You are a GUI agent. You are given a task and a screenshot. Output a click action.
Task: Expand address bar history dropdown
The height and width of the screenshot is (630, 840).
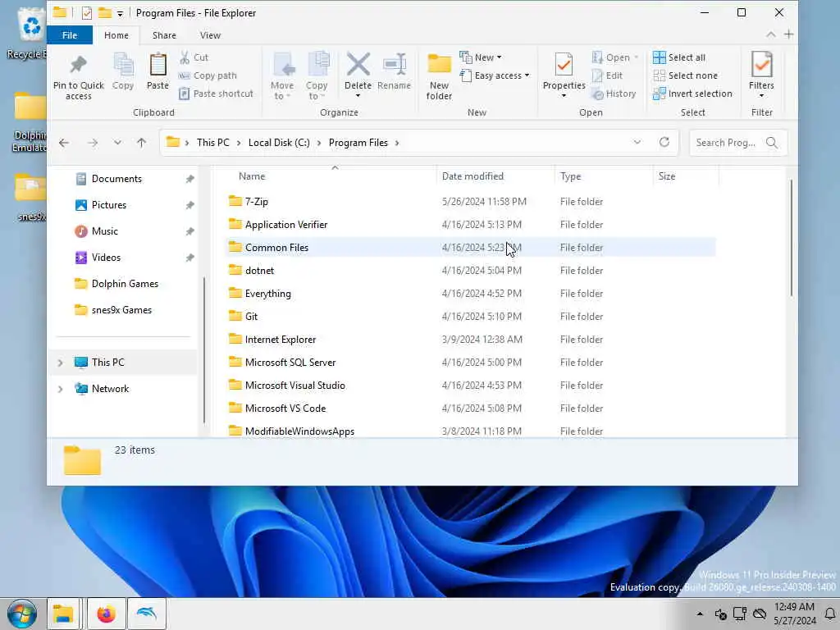(x=637, y=142)
